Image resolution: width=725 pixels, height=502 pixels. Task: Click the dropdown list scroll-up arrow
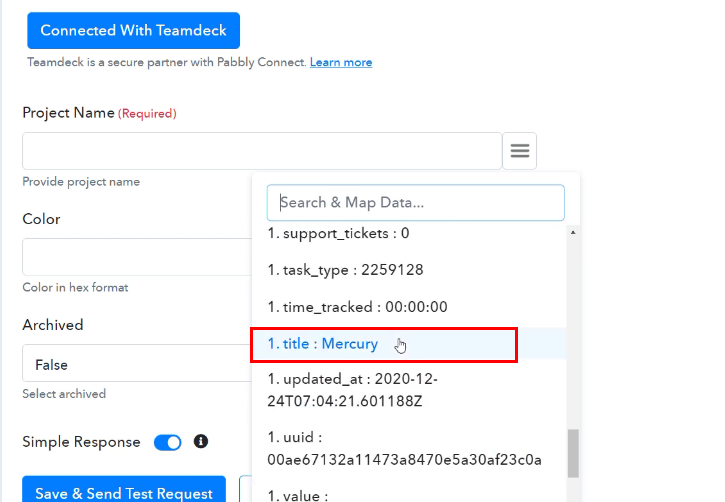pyautogui.click(x=573, y=232)
